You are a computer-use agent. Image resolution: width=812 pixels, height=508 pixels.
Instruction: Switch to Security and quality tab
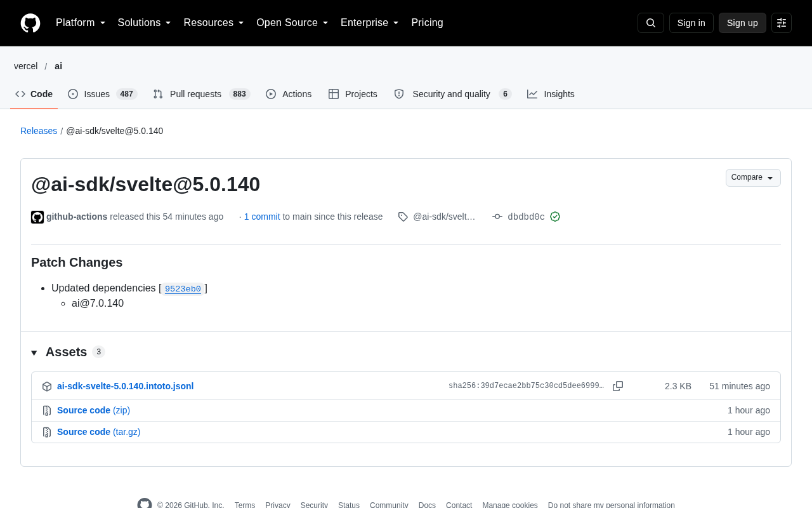452,94
